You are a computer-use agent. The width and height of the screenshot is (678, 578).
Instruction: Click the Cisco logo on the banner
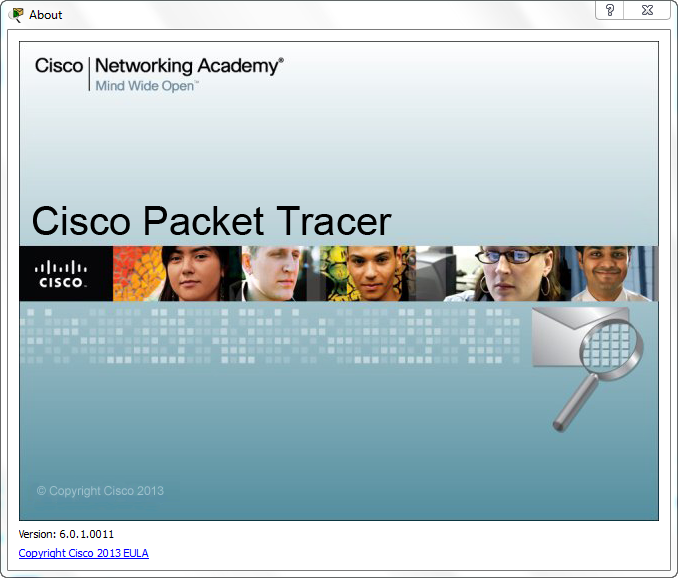61,274
